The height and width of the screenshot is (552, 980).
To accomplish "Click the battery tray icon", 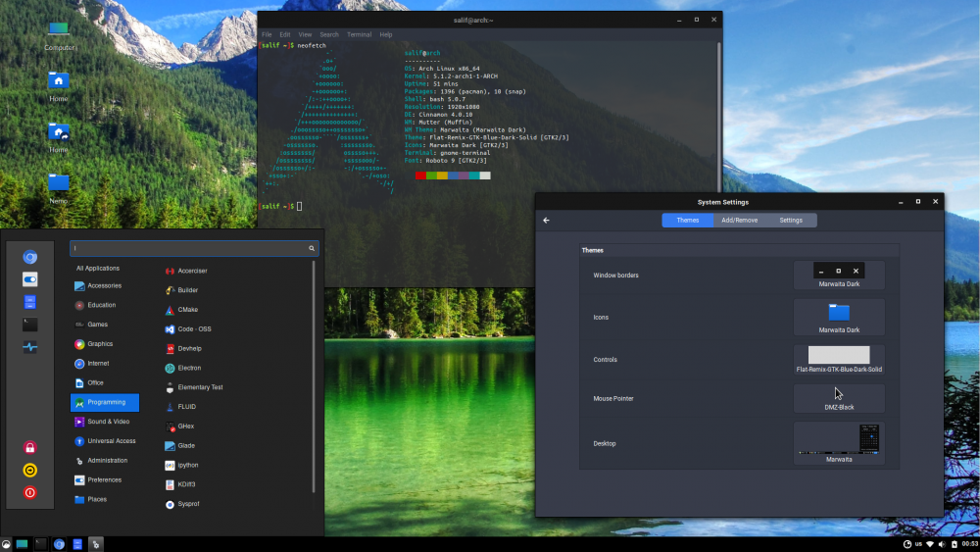I will [954, 544].
